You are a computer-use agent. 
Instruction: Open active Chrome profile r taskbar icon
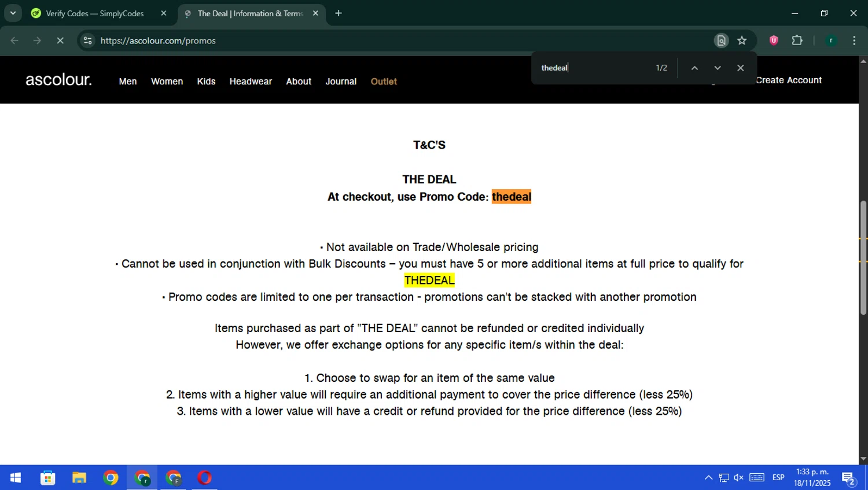142,478
